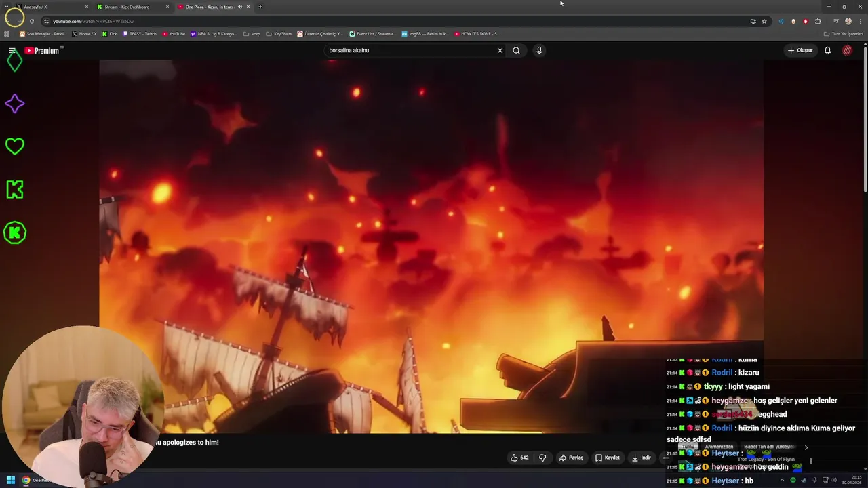This screenshot has height=488, width=868.
Task: Expand the tab search dropdown arrow
Action: pyautogui.click(x=7, y=7)
